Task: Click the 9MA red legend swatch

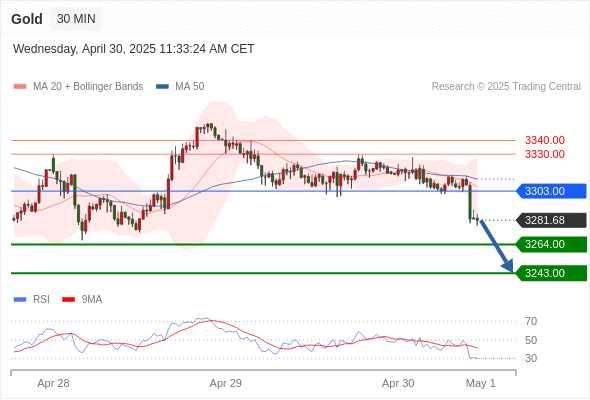Action: pyautogui.click(x=68, y=300)
